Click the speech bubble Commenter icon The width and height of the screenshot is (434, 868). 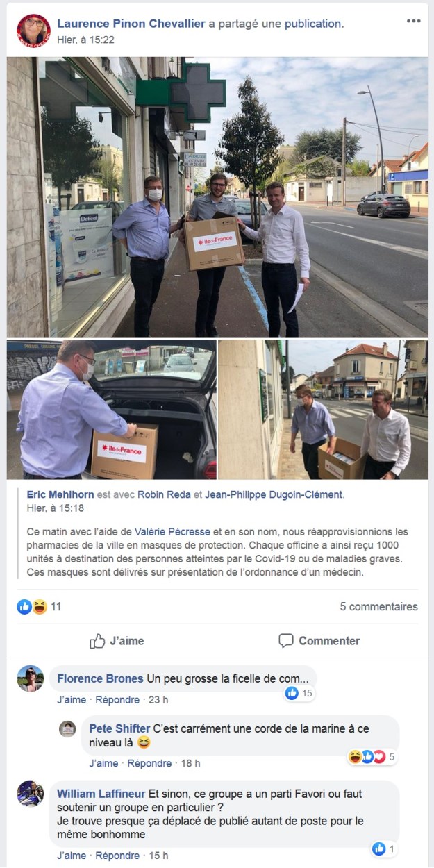point(286,641)
